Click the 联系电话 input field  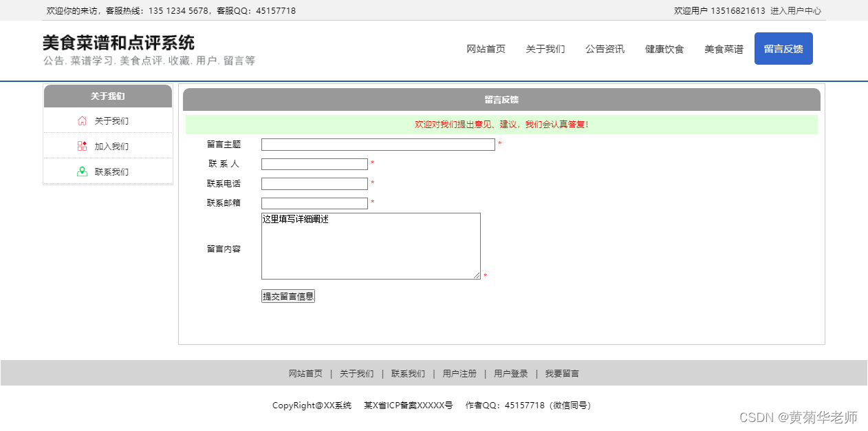click(314, 184)
